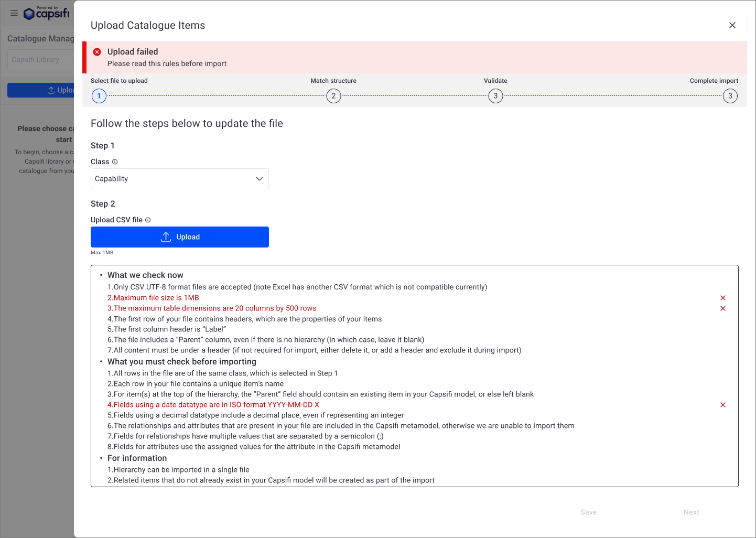The image size is (756, 538).
Task: Click 'Each row in your file contains' rule
Action: pos(196,384)
